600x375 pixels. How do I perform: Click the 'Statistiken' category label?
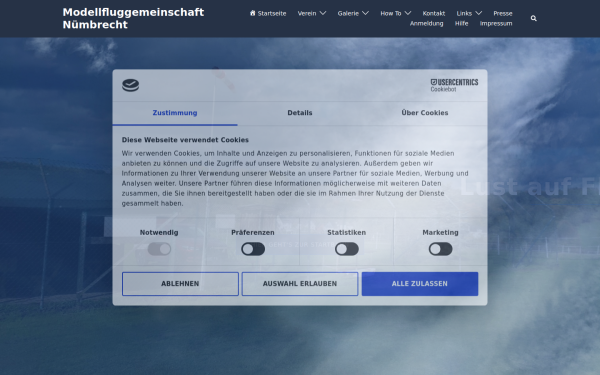[x=347, y=233]
